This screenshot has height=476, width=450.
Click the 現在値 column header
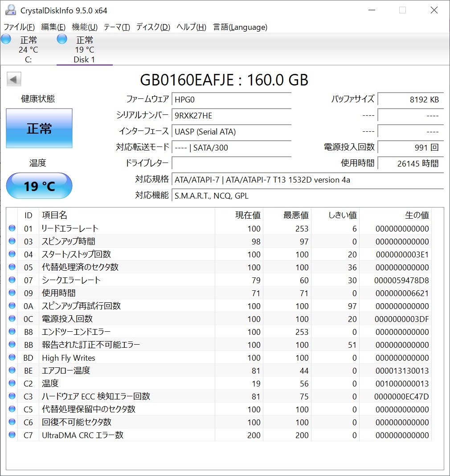point(239,215)
